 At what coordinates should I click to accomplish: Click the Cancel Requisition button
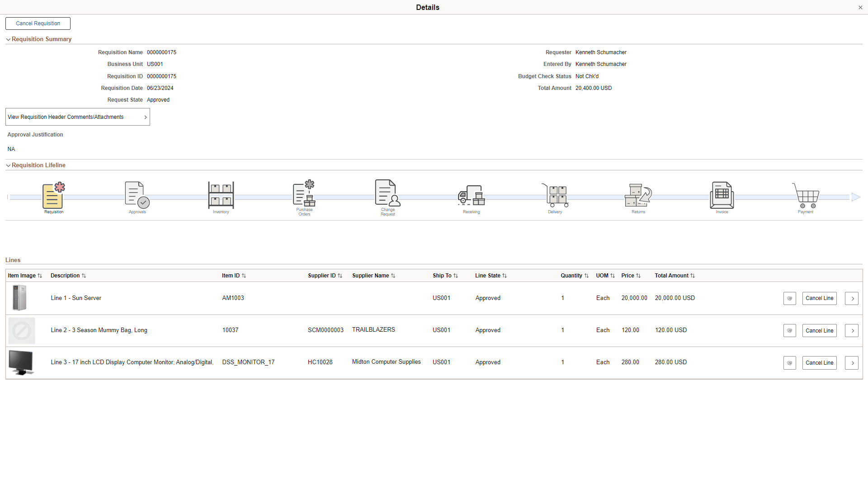pos(38,23)
